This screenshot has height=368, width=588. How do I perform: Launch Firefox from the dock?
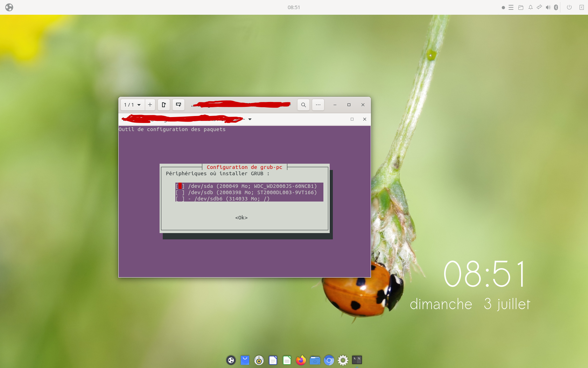(x=301, y=360)
